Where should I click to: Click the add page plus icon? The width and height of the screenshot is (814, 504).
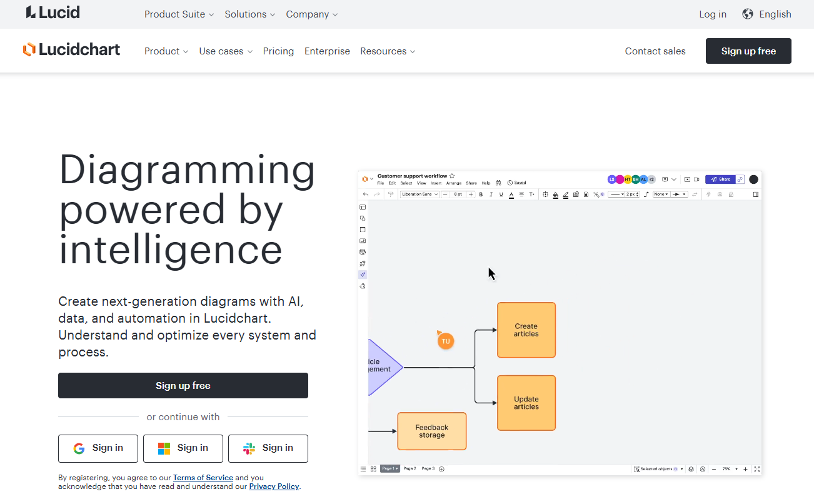(441, 469)
